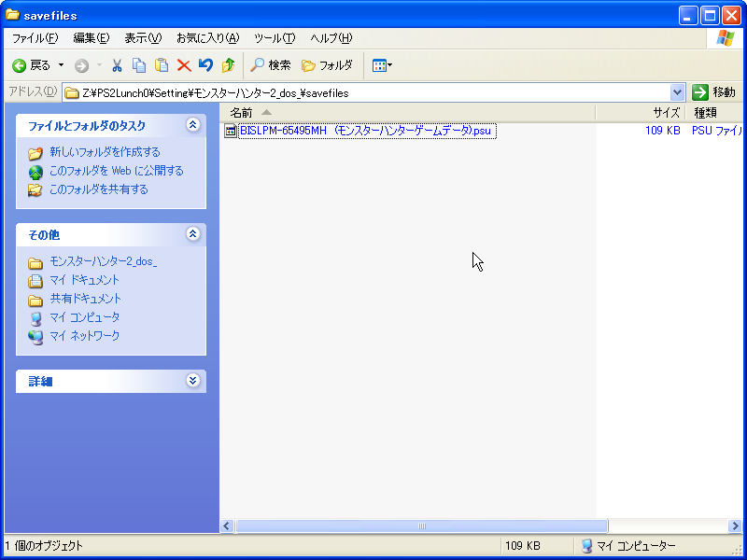The image size is (747, 560).
Task: Click the grayed Forward arrow icon
Action: click(x=81, y=65)
